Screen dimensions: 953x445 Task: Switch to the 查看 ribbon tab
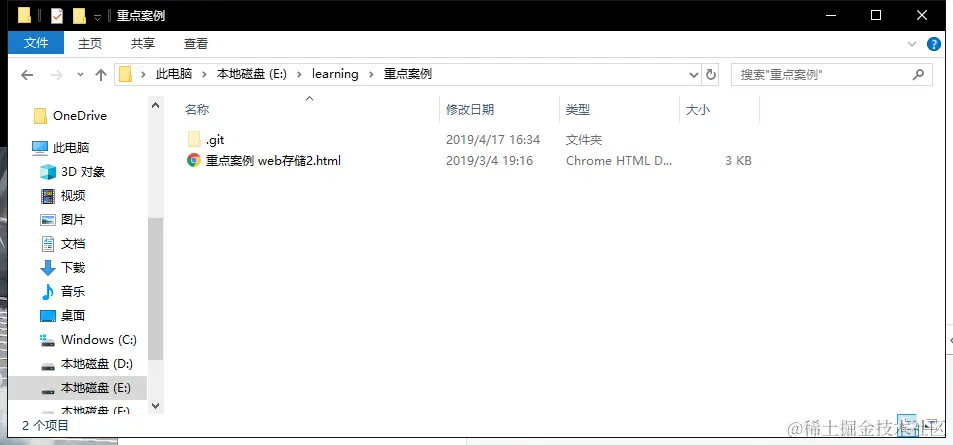pos(196,43)
